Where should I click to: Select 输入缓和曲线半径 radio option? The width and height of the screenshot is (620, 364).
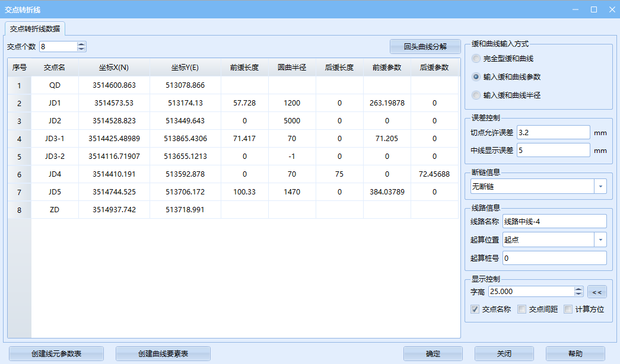click(476, 95)
